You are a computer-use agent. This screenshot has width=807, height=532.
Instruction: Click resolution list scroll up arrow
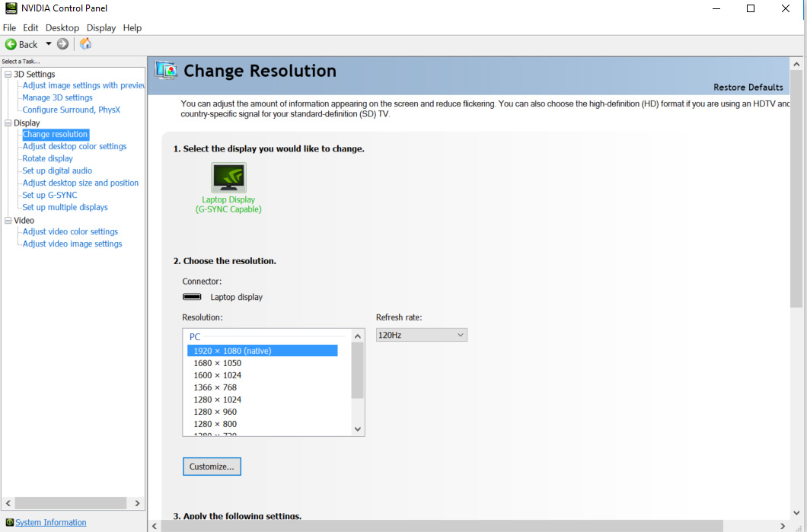(358, 336)
